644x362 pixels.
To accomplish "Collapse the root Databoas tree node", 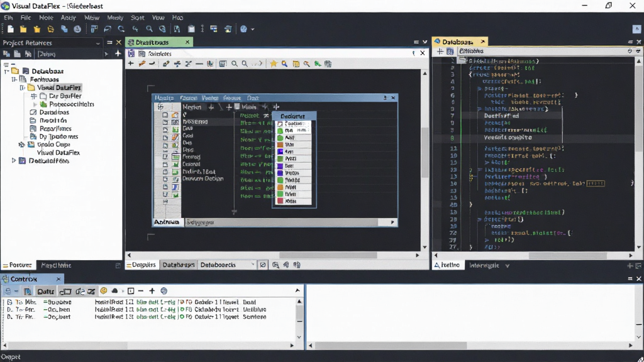I will coord(6,71).
